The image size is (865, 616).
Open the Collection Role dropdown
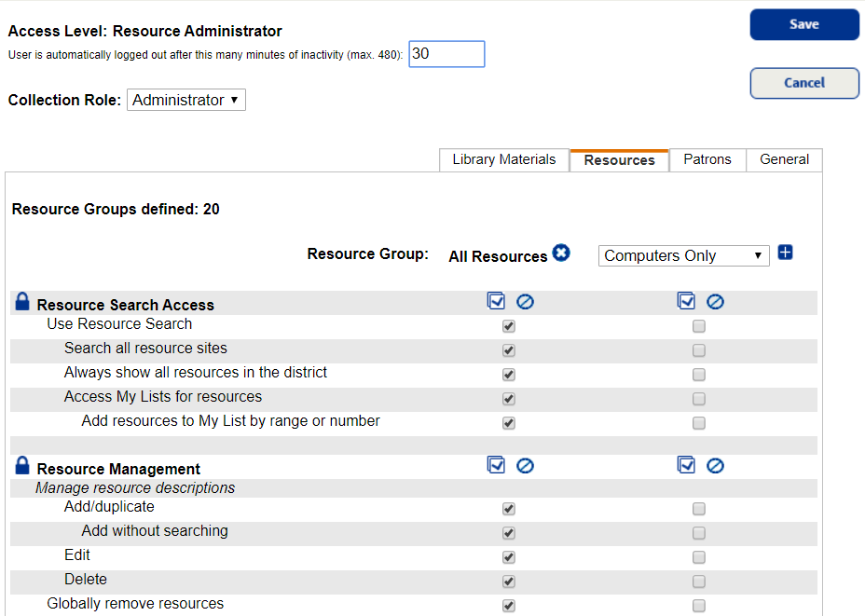(x=186, y=100)
